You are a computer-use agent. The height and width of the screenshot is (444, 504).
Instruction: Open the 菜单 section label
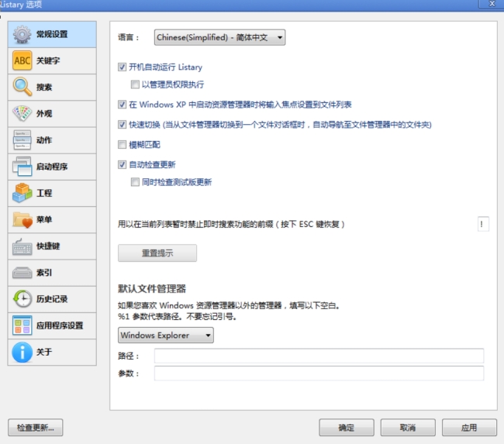click(44, 219)
